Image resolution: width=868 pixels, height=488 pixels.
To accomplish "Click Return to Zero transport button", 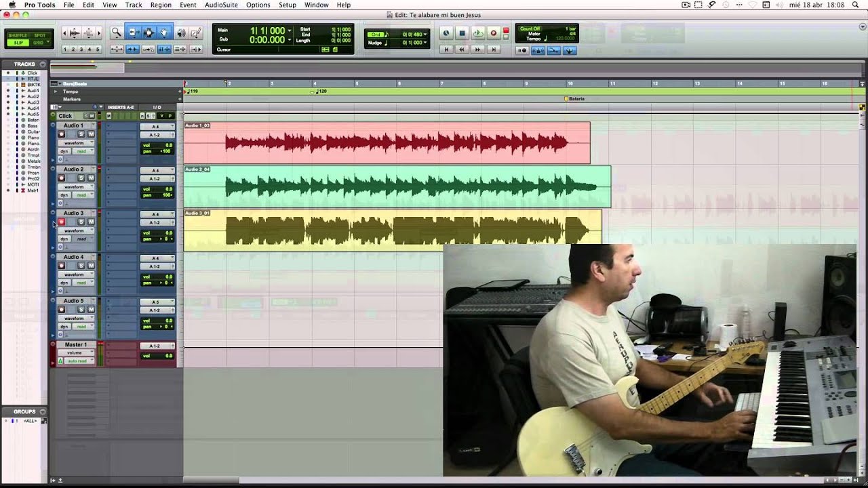I will click(446, 49).
